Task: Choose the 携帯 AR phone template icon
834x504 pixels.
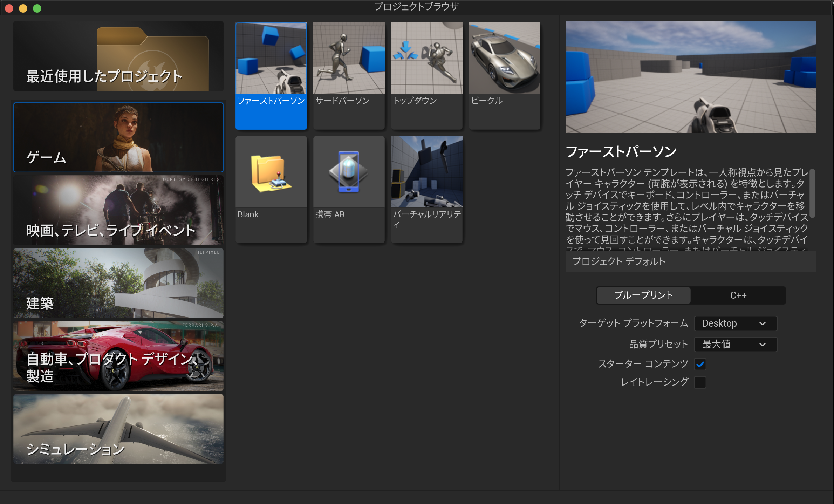Action: [x=349, y=172]
